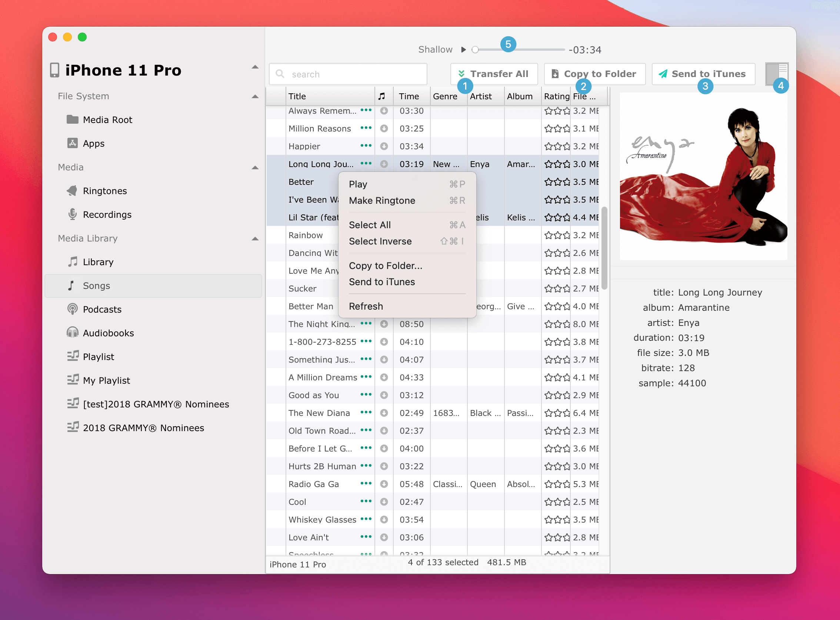Choose Make Ringtone from the context menu
Screen dimensions: 840x620
coord(407,200)
